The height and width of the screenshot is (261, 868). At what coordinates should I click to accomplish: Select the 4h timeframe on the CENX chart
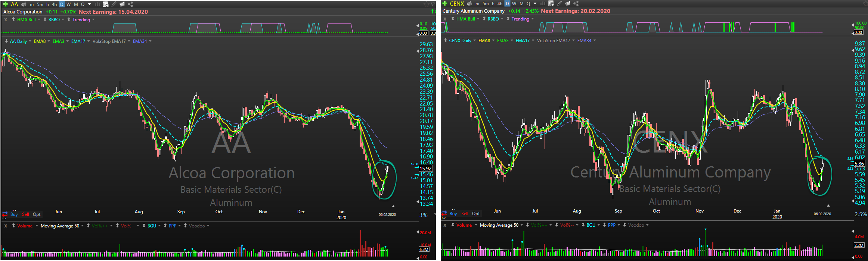point(500,3)
